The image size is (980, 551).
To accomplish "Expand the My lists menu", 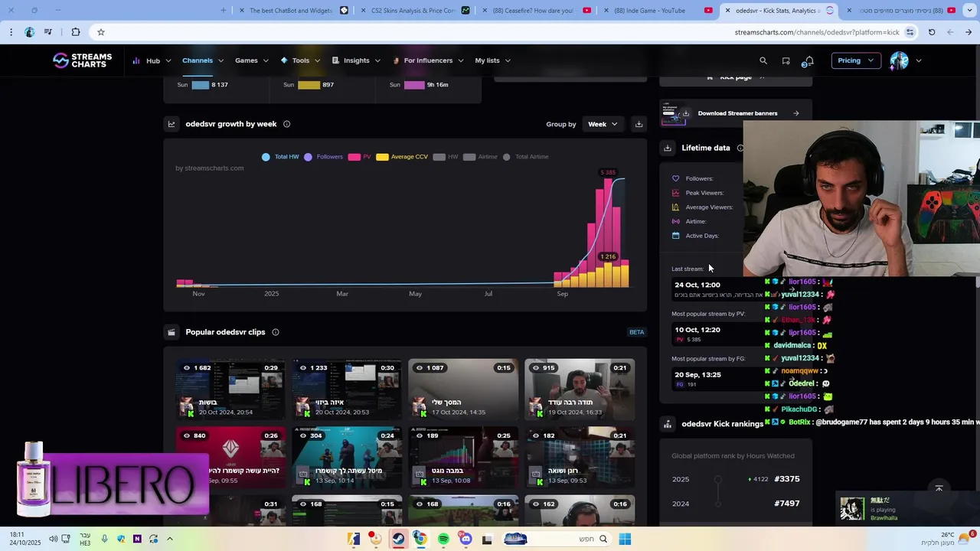I will coord(492,60).
